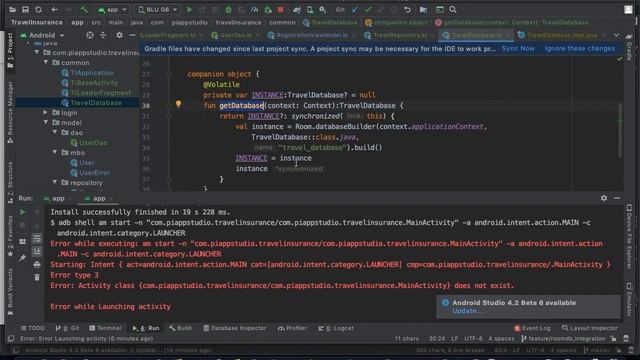Image resolution: width=640 pixels, height=360 pixels.
Task: Open Search Everywhere magnifier icon
Action: point(453,9)
